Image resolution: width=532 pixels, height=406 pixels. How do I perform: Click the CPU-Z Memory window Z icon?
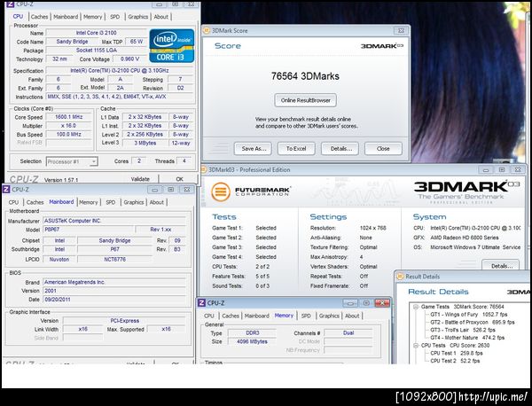[201, 303]
